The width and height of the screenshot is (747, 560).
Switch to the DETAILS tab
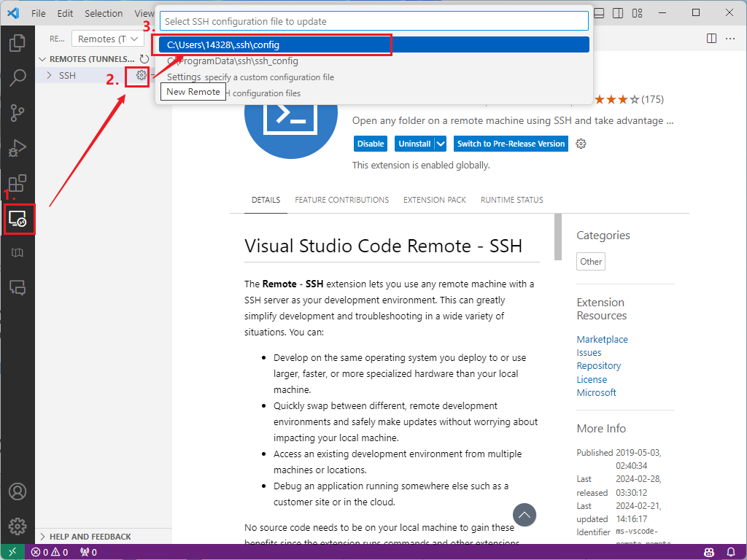[x=266, y=200]
